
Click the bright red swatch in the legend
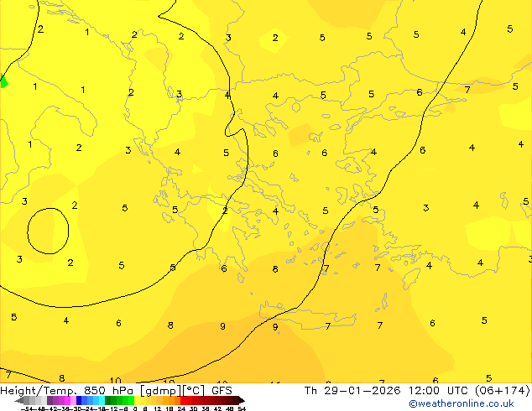[x=183, y=400]
